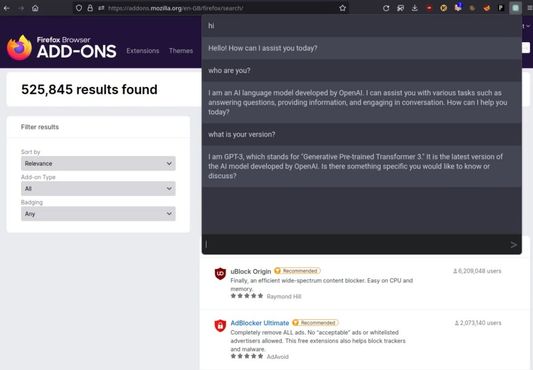The width and height of the screenshot is (533, 370).
Task: Click the black P extension icon
Action: (x=501, y=8)
